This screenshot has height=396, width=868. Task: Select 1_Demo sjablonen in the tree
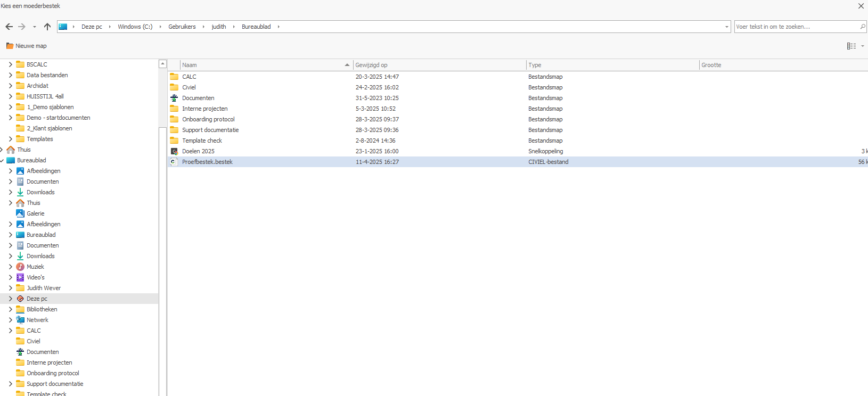[50, 107]
